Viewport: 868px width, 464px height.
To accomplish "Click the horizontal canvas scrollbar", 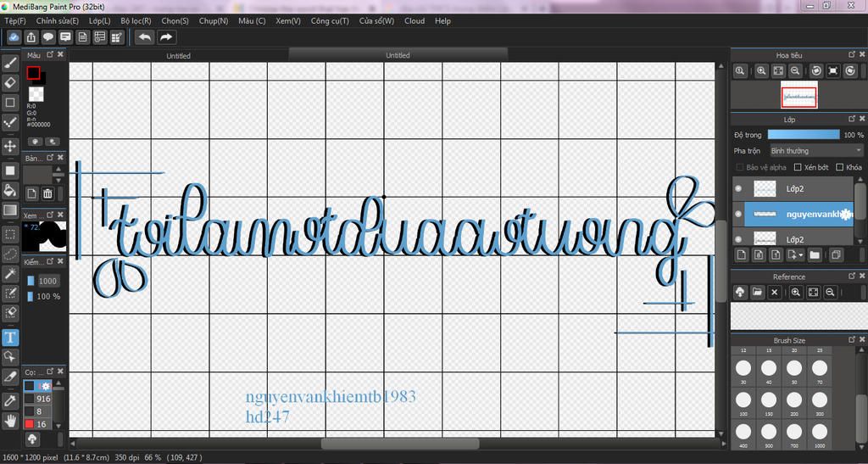I will pyautogui.click(x=400, y=444).
